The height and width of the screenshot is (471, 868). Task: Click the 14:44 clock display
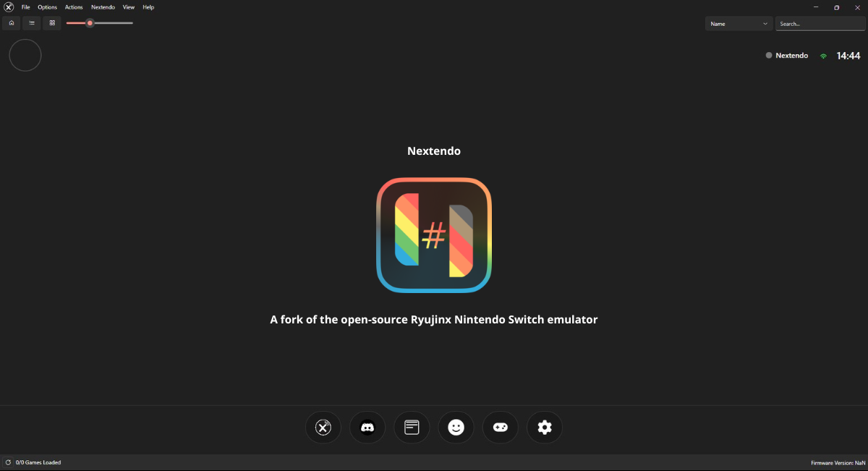pyautogui.click(x=848, y=56)
